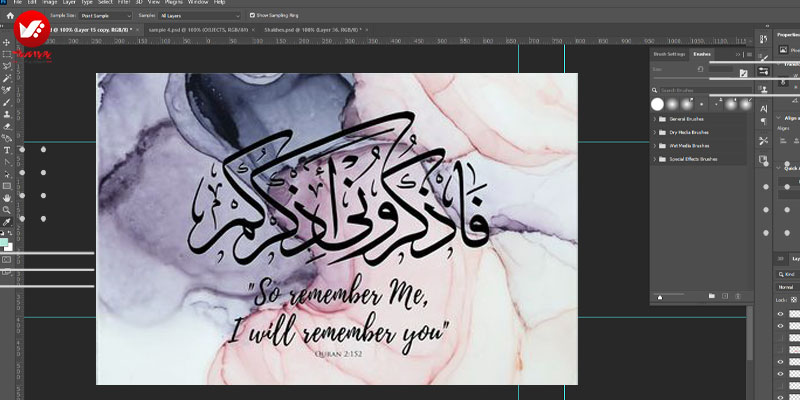Screen dimensions: 800x400
Task: Open the Sample All Layers dropdown
Action: pyautogui.click(x=199, y=16)
